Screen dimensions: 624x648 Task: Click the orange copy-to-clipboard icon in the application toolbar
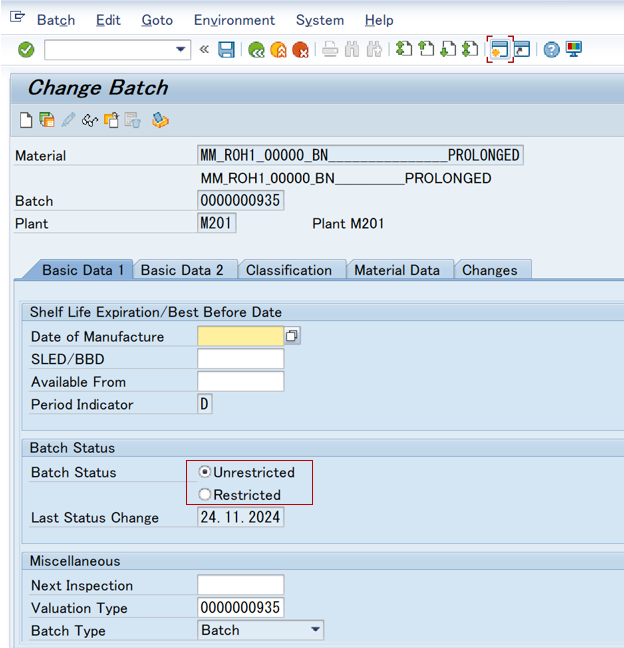111,120
